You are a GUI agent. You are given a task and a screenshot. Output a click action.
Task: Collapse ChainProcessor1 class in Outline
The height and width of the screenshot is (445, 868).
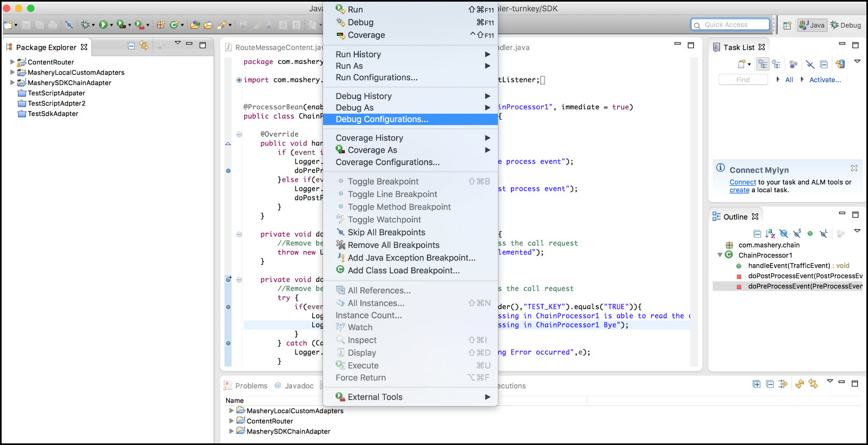[x=720, y=255]
